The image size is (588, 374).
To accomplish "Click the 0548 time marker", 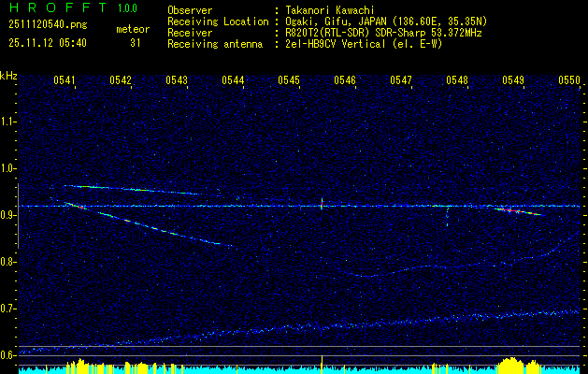I will (457, 81).
